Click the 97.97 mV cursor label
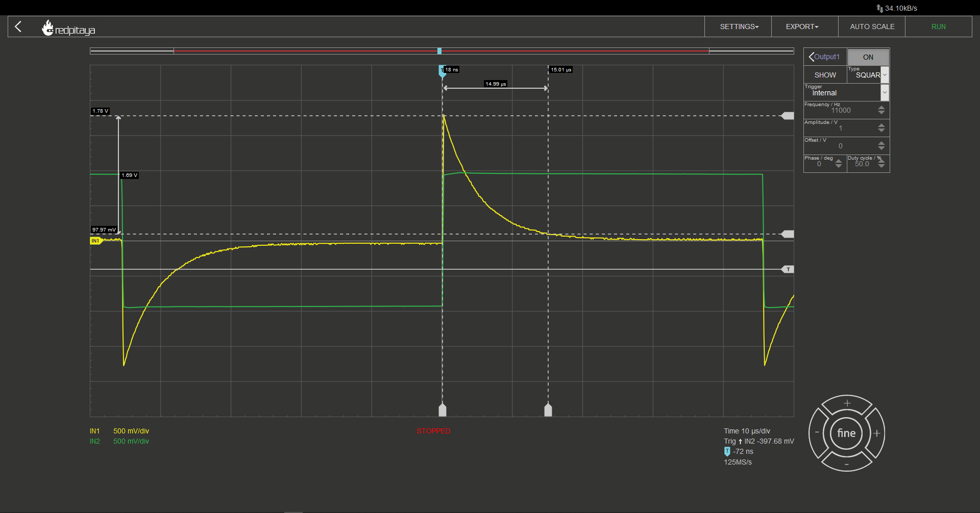This screenshot has height=513, width=980. click(104, 229)
